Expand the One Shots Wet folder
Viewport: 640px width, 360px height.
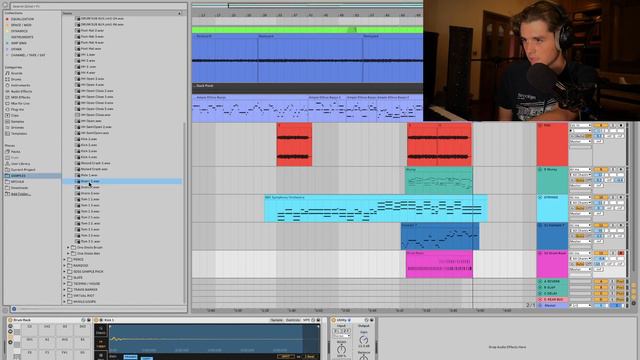pos(69,253)
